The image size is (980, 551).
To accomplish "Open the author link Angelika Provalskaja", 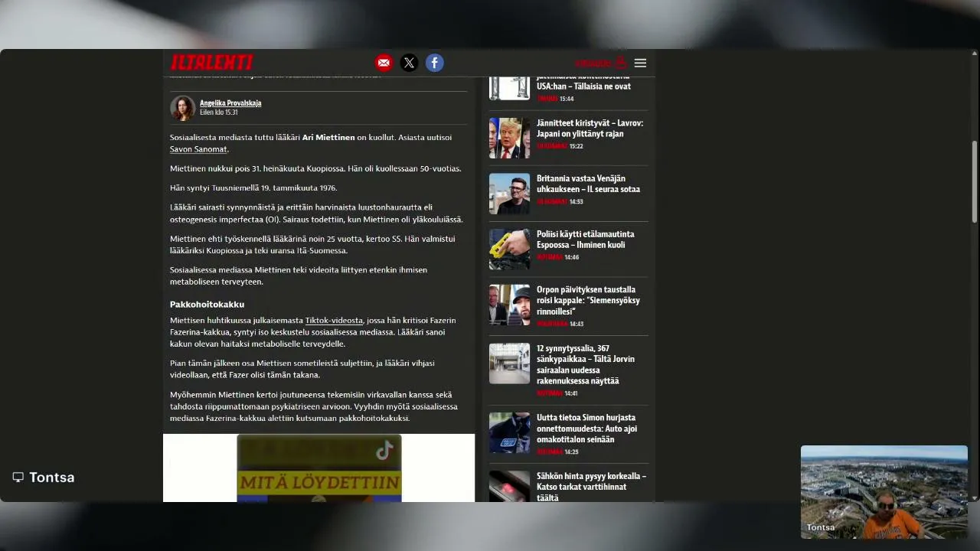I will point(230,103).
